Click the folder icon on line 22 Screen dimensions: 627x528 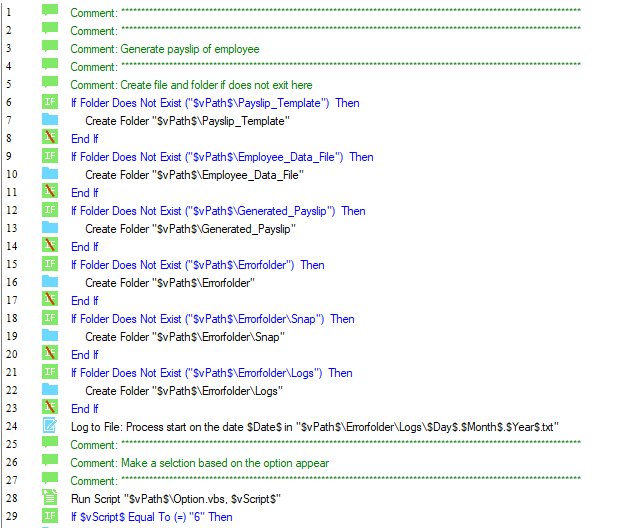pyautogui.click(x=50, y=390)
